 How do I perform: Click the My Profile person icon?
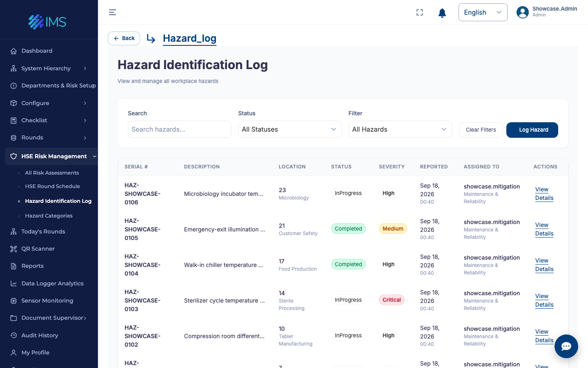point(13,352)
